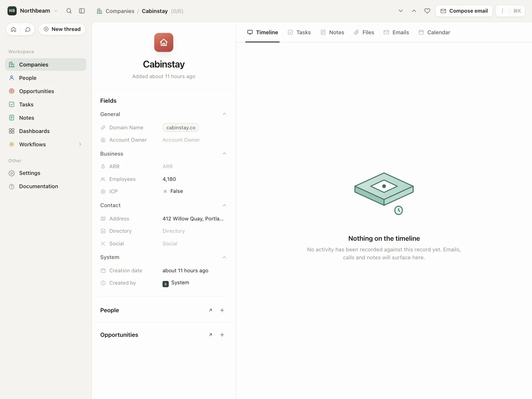Click the Compose email button
This screenshot has width=532, height=399.
[x=464, y=11]
